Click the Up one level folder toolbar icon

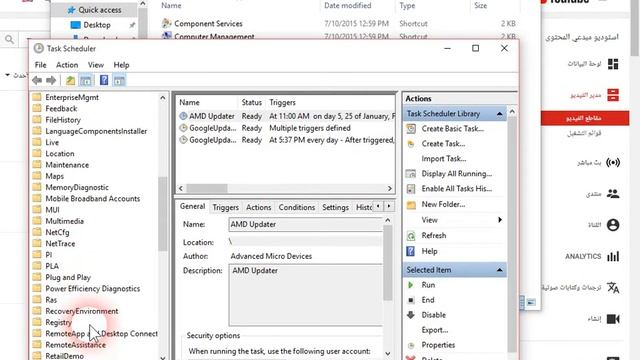pos(71,80)
